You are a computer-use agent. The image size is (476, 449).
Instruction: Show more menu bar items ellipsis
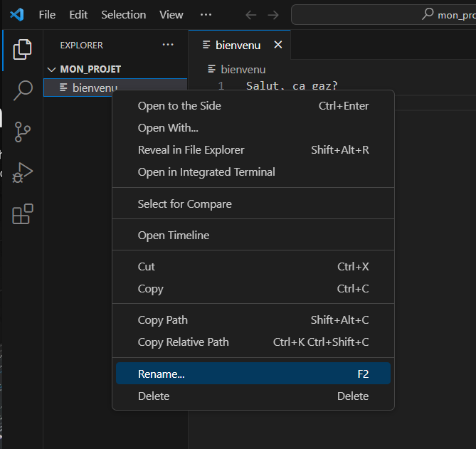206,14
